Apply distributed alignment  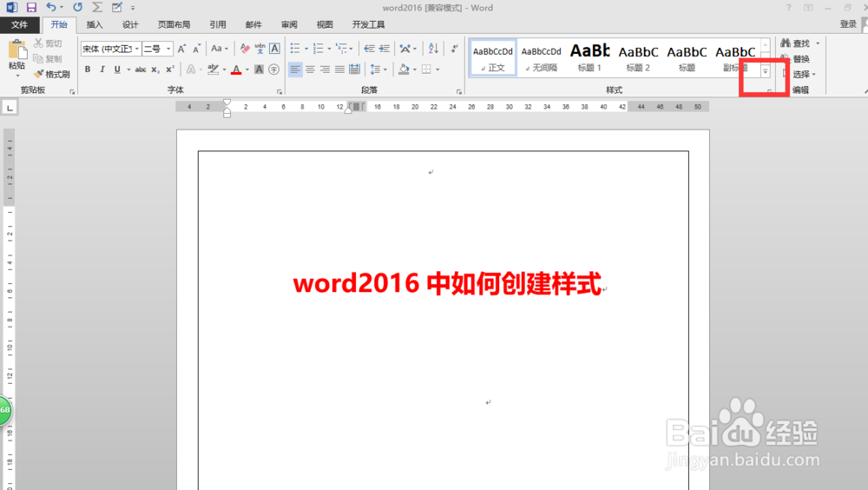(355, 70)
